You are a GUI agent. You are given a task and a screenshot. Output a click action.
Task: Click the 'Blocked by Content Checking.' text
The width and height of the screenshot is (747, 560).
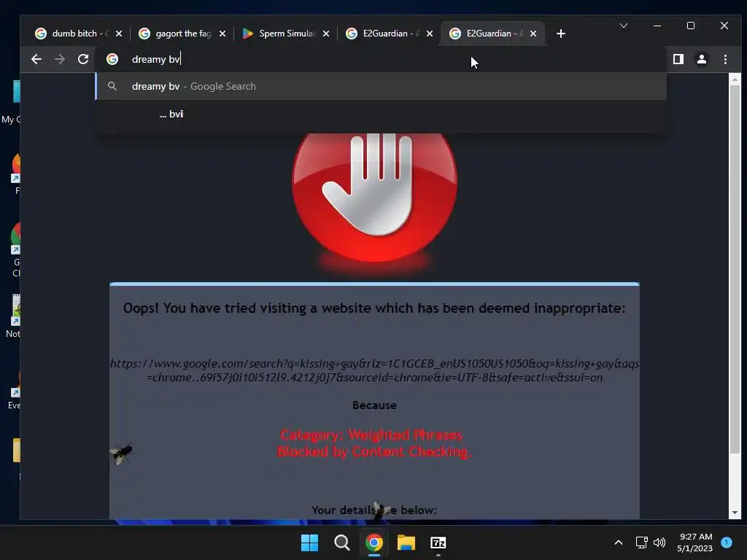(374, 451)
